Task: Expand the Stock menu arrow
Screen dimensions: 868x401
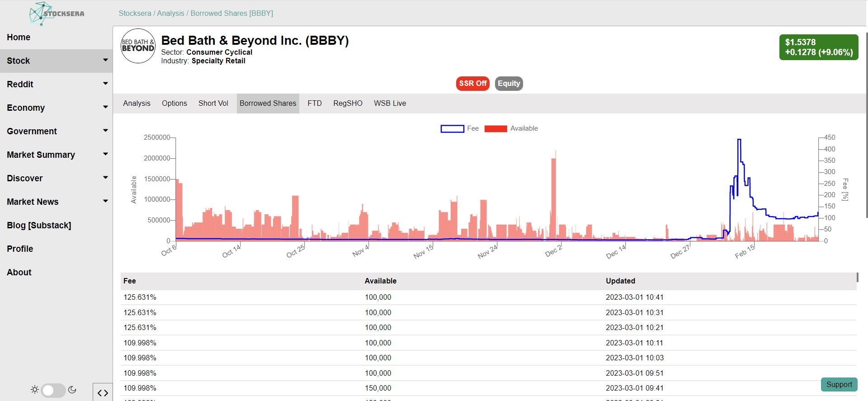Action: [x=105, y=60]
